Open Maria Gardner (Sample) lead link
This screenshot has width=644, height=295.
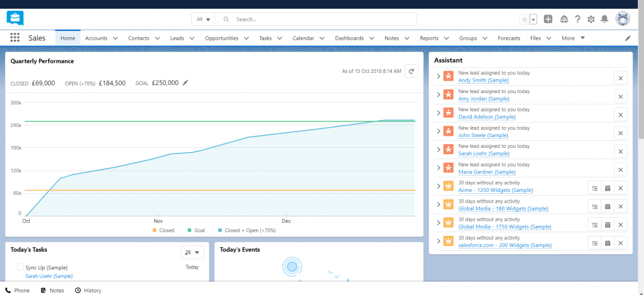pyautogui.click(x=487, y=172)
